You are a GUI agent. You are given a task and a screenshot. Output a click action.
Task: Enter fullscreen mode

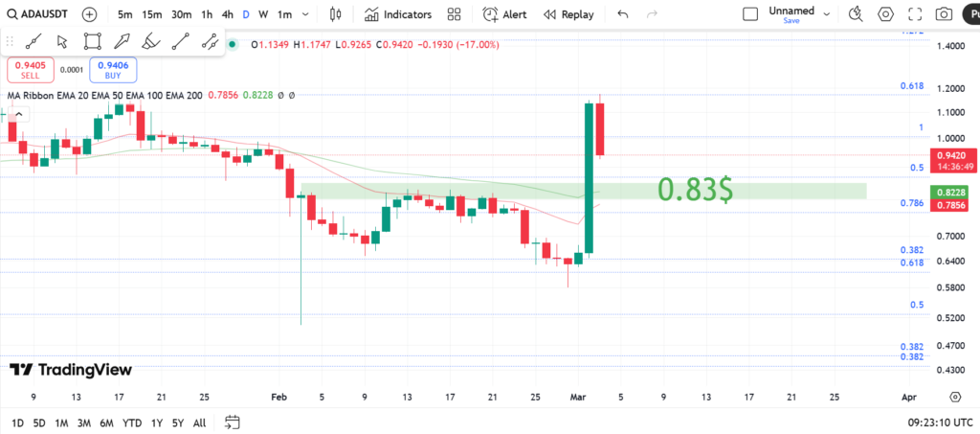(915, 14)
